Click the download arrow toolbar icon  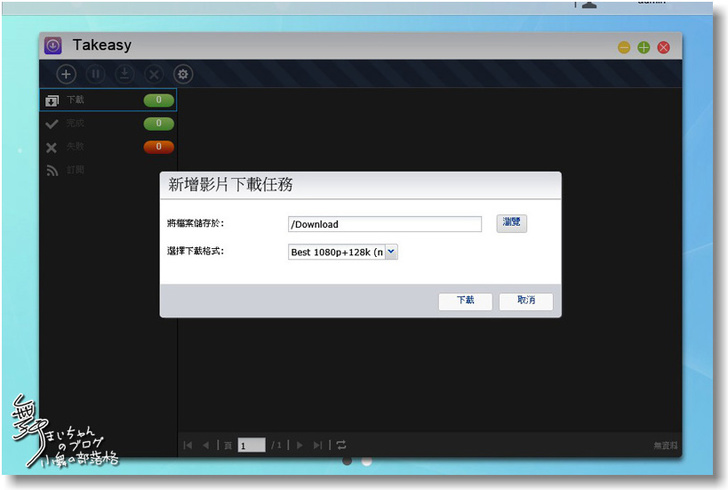tap(124, 74)
